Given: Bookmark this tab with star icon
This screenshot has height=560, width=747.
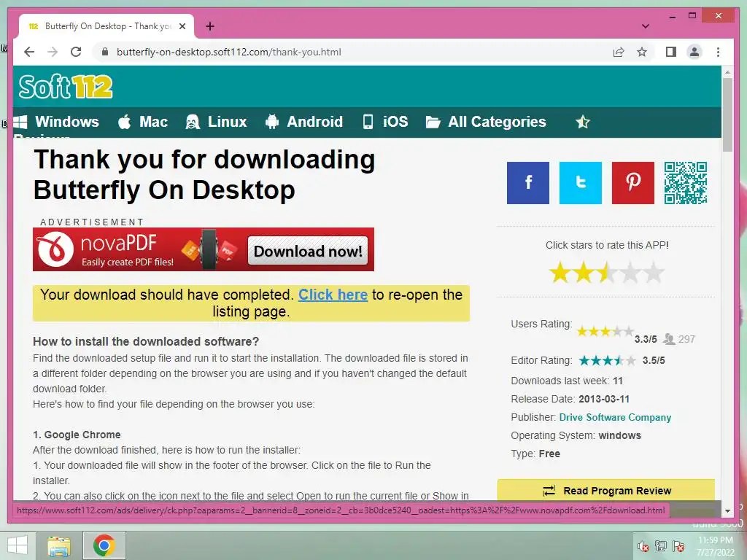Looking at the screenshot, I should coord(642,52).
